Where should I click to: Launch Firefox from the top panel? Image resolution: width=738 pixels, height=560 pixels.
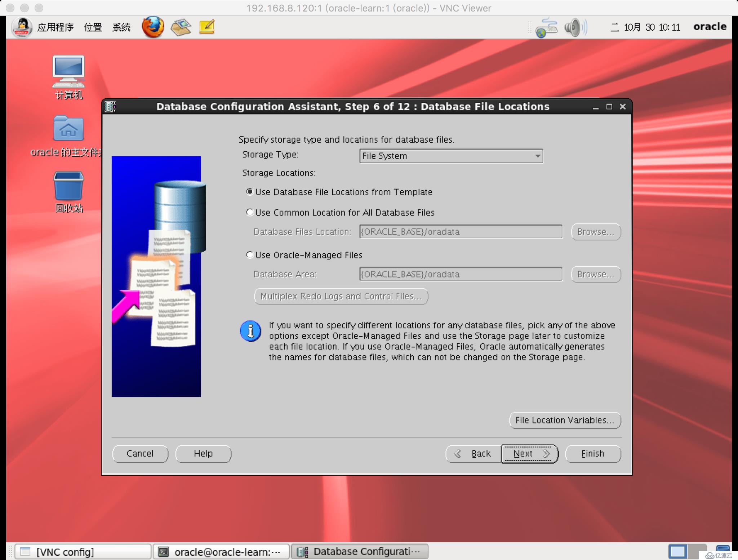coord(153,27)
